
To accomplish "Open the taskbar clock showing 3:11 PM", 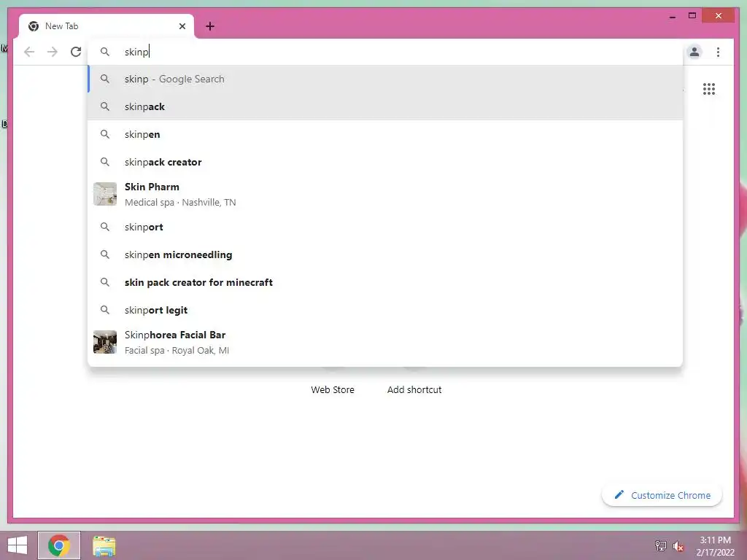I will 715,546.
